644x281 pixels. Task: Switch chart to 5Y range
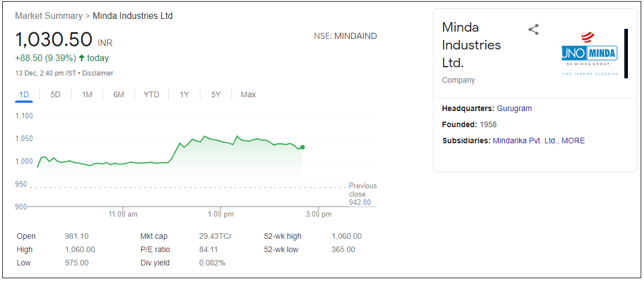[216, 94]
